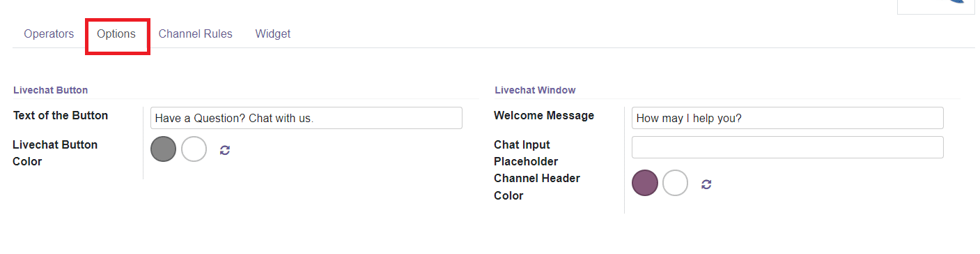Select the purple Channel Header Color swatch

tap(645, 183)
